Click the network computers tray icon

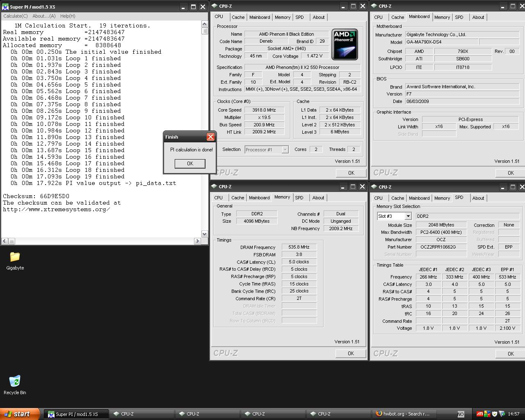502,414
